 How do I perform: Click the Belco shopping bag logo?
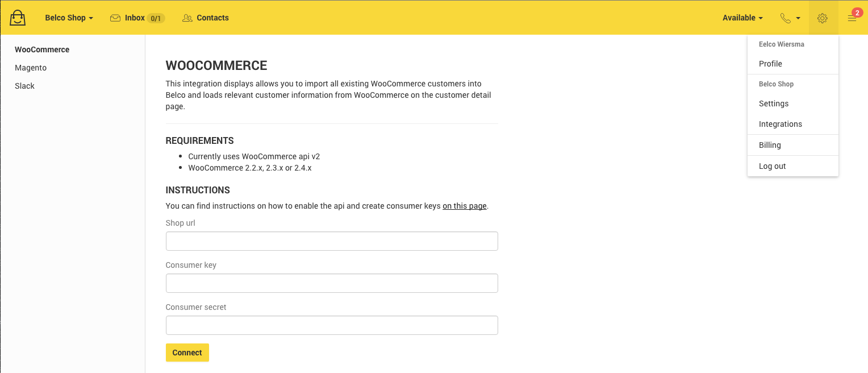18,18
